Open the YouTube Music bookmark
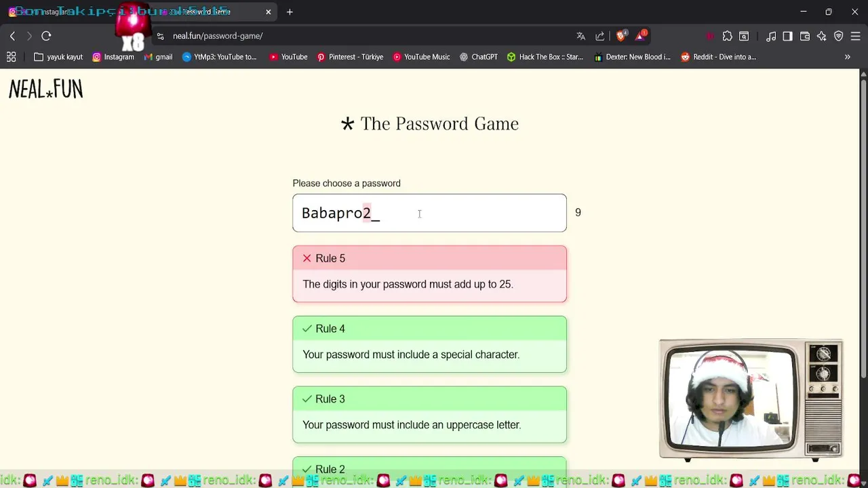 (421, 57)
